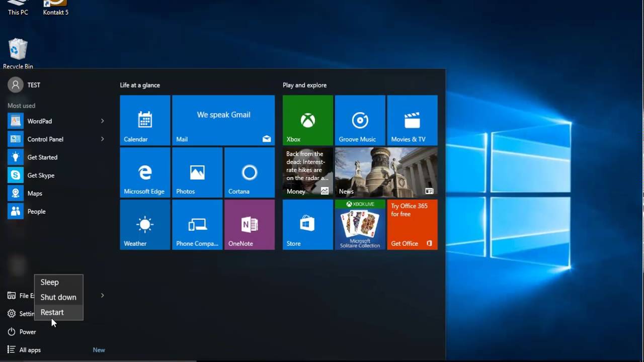
Task: Open Microsoft Solitaire Collection tile
Action: point(360,225)
